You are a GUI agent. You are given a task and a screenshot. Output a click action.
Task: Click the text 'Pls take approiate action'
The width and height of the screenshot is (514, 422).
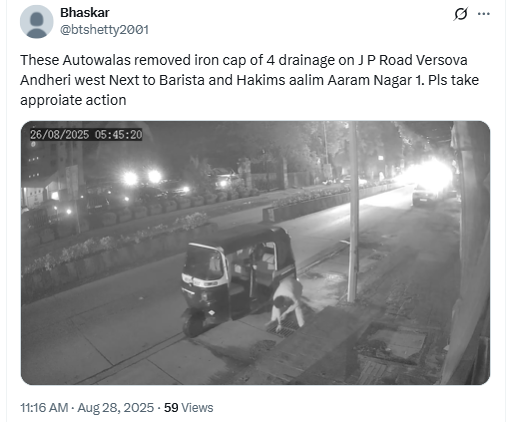click(249, 90)
